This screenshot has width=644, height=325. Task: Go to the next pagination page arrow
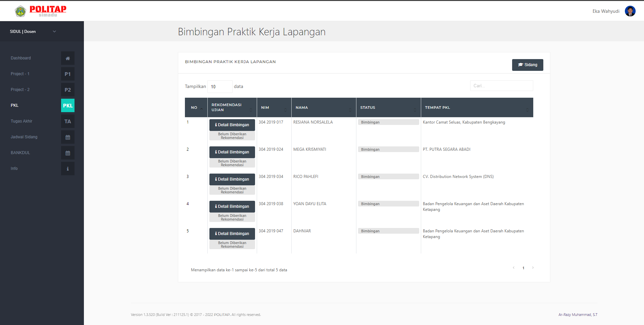click(x=533, y=268)
